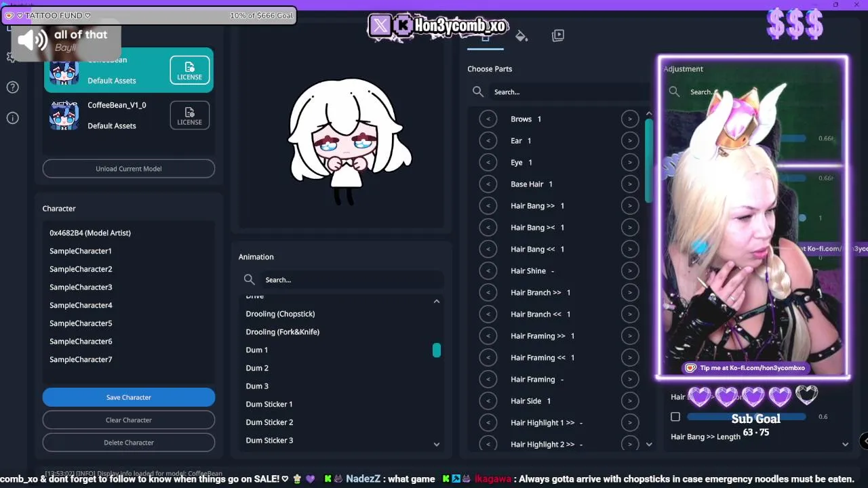This screenshot has width=868, height=488.
Task: Select the CoffeeBean_V1_0 model thumbnail
Action: pos(64,115)
